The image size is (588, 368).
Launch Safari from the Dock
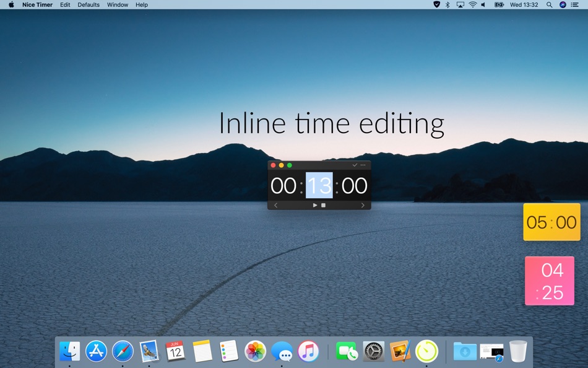point(123,351)
